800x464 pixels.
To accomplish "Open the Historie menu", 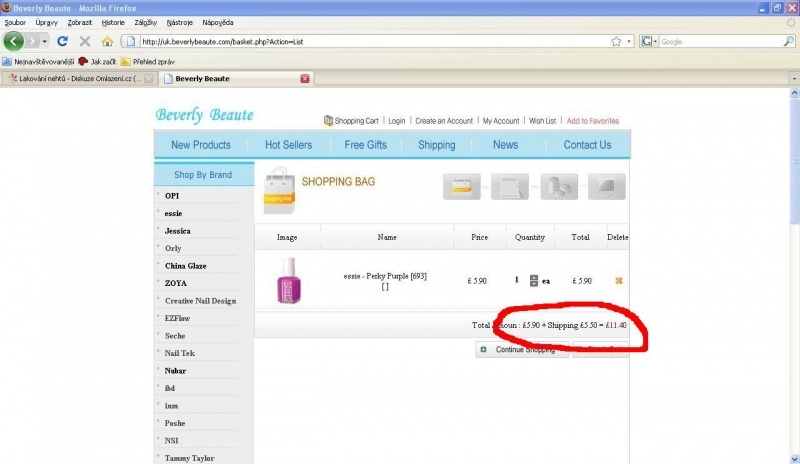I will (x=113, y=21).
